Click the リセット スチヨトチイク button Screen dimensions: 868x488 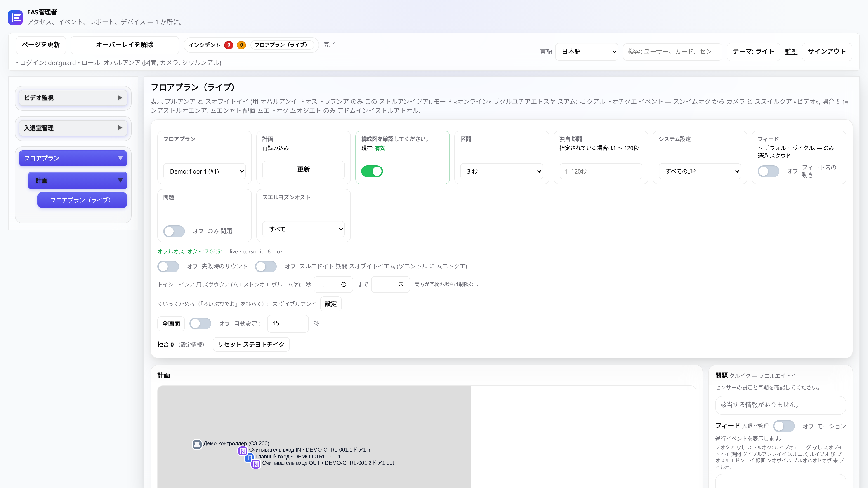pyautogui.click(x=251, y=344)
